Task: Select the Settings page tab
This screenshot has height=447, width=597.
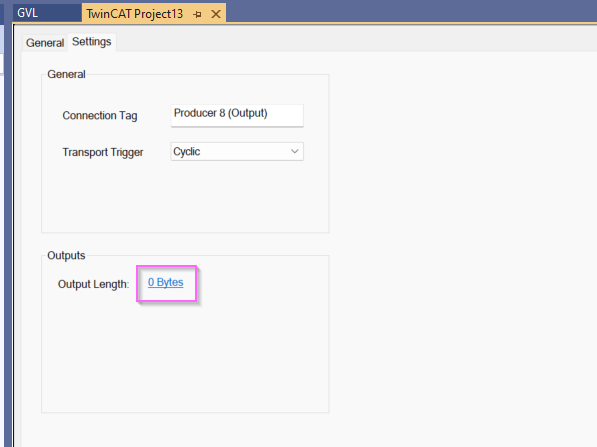Action: click(92, 42)
